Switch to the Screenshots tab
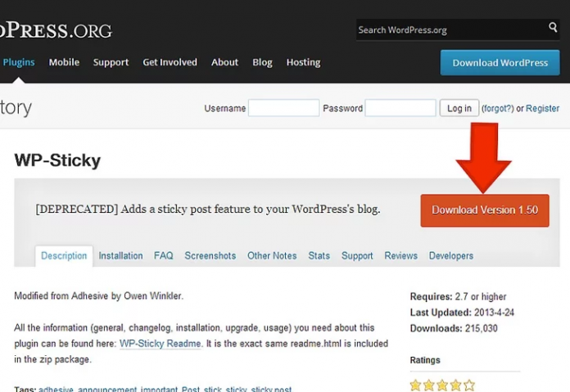Image resolution: width=570 pixels, height=392 pixels. (210, 256)
